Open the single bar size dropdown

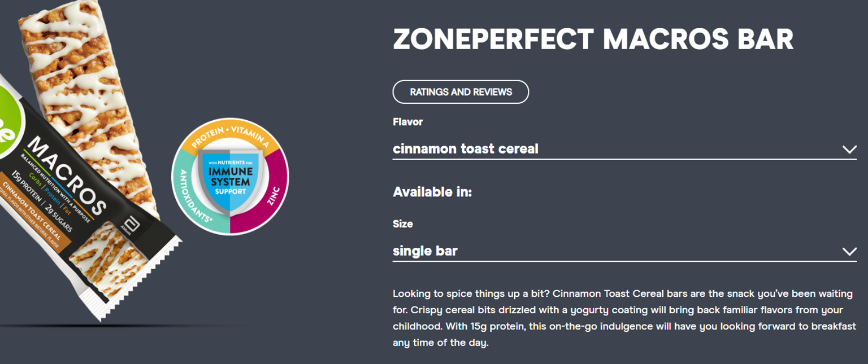coord(624,251)
